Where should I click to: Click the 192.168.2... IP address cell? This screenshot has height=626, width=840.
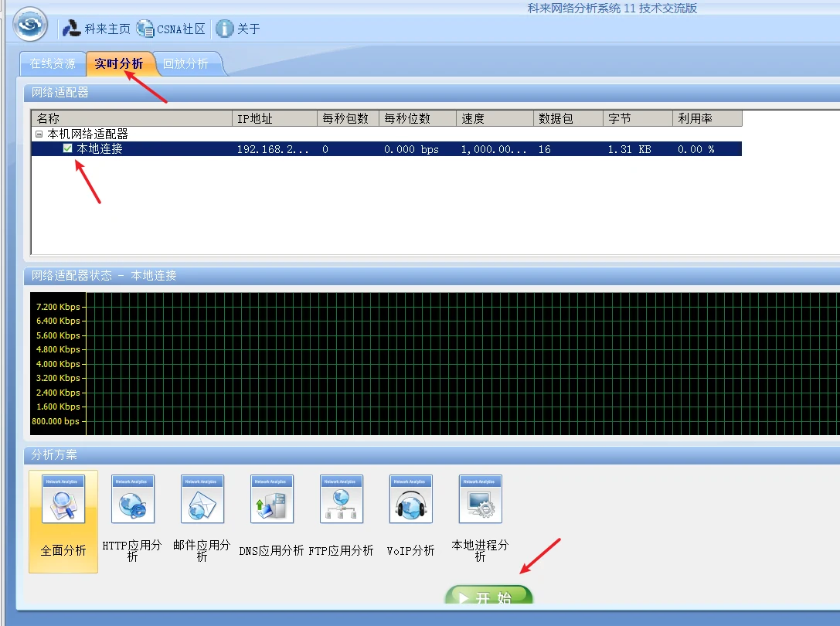point(273,149)
